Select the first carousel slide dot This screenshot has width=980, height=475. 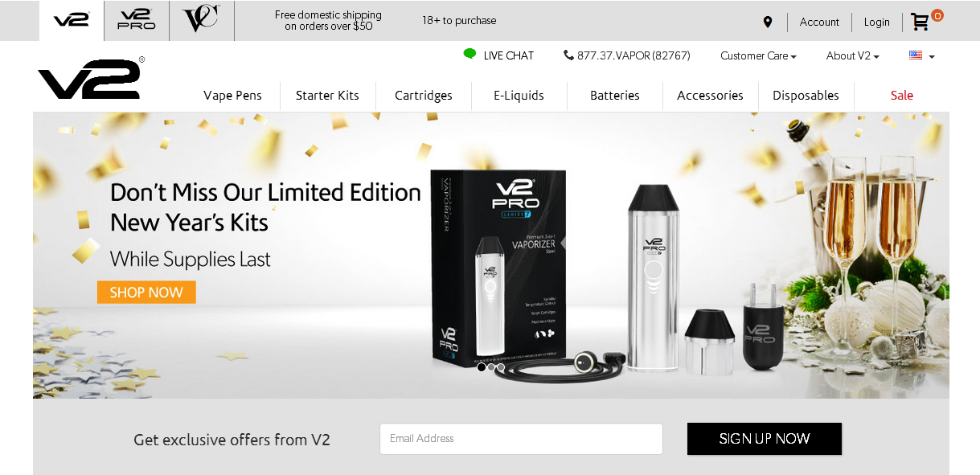pyautogui.click(x=482, y=367)
